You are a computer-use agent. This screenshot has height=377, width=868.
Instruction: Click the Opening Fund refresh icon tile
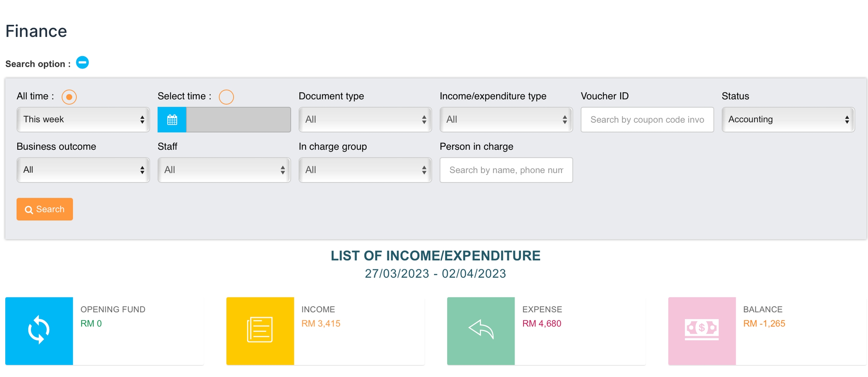39,331
